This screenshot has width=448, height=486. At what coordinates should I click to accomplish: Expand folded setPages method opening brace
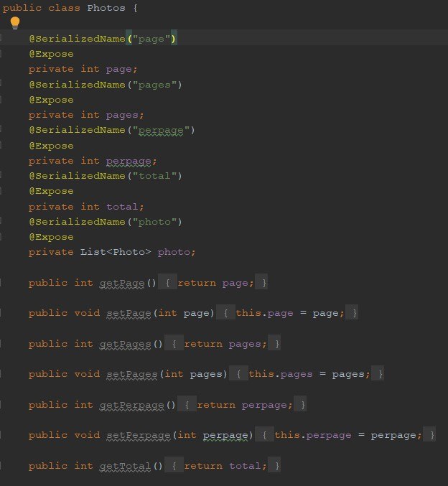[238, 373]
